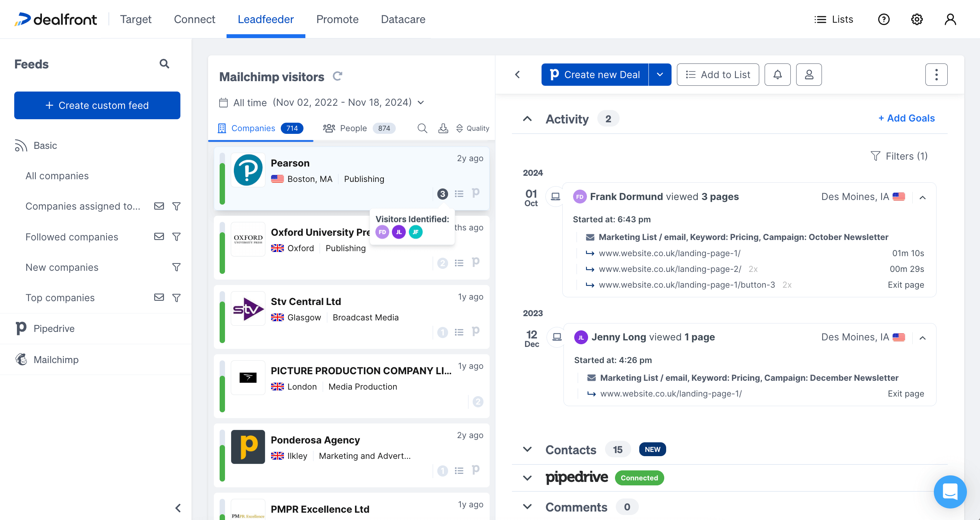The image size is (980, 520).
Task: Collapse Frank Dormund's activity entry
Action: click(x=923, y=197)
